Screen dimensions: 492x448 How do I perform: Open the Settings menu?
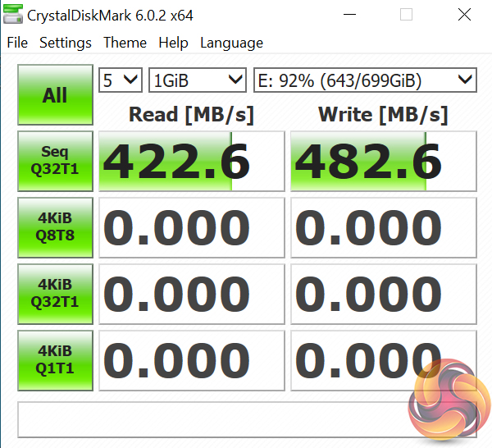66,43
